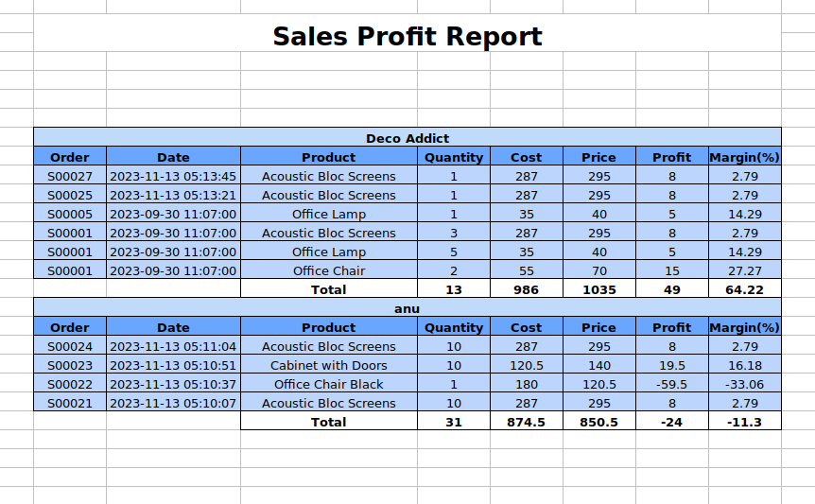Select the anu customer header cell
Image resolution: width=815 pixels, height=504 pixels.
[x=407, y=308]
